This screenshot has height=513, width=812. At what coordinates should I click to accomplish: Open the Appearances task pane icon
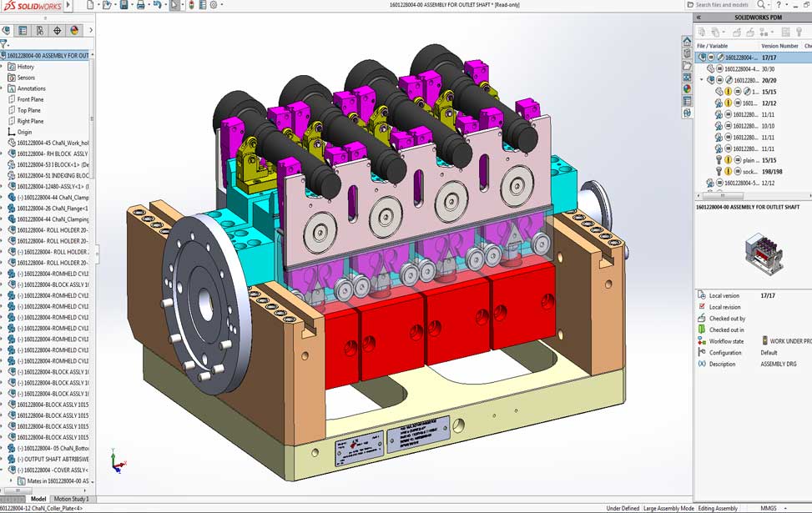pos(687,89)
